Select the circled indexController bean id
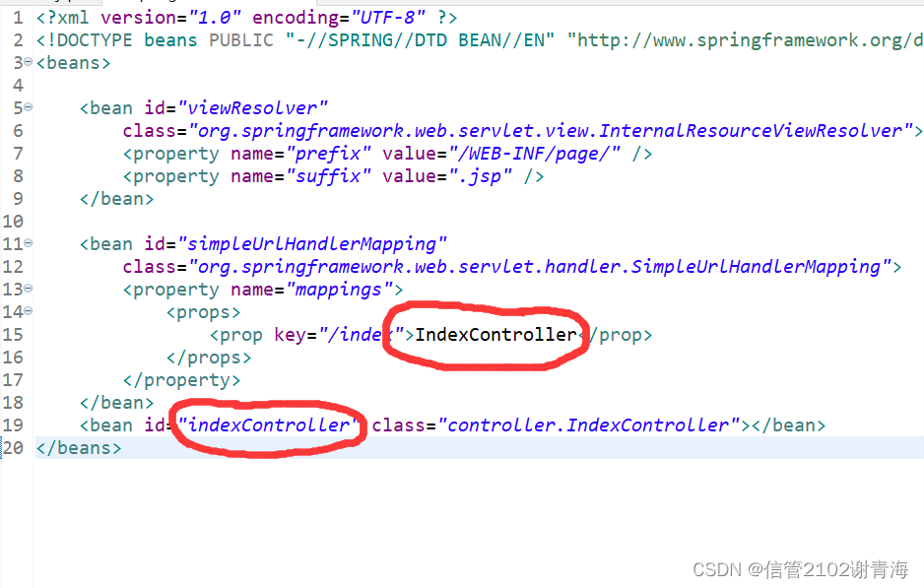Viewport: 924px width, 588px height. tap(266, 425)
